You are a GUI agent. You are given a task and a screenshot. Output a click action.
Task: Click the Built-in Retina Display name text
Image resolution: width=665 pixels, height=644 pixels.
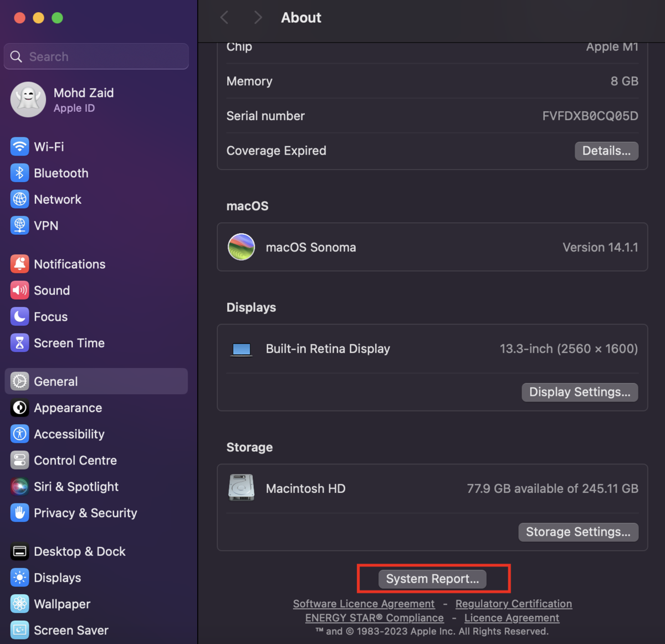pos(328,349)
